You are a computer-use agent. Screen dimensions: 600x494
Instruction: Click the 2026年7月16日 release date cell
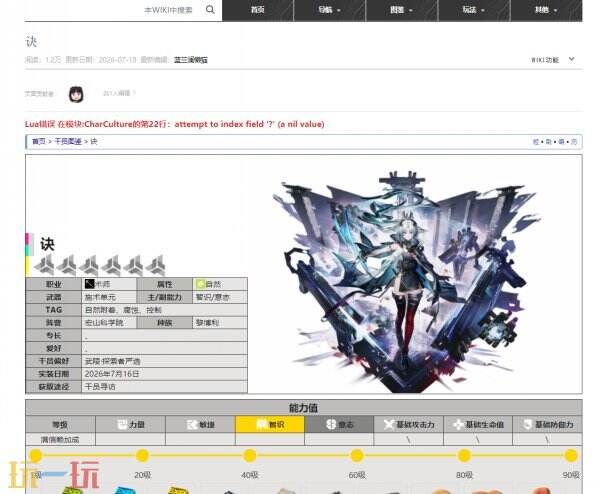(164, 374)
